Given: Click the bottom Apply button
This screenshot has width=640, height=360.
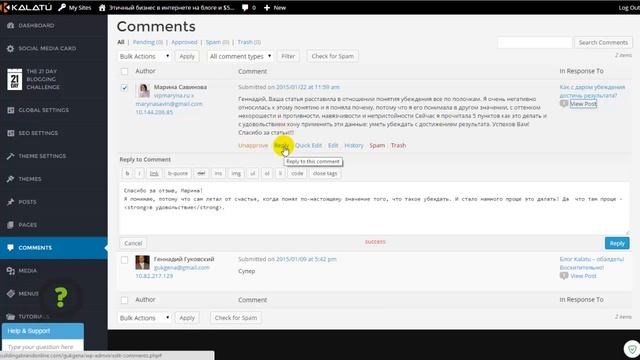Looking at the screenshot, I should click(x=187, y=318).
